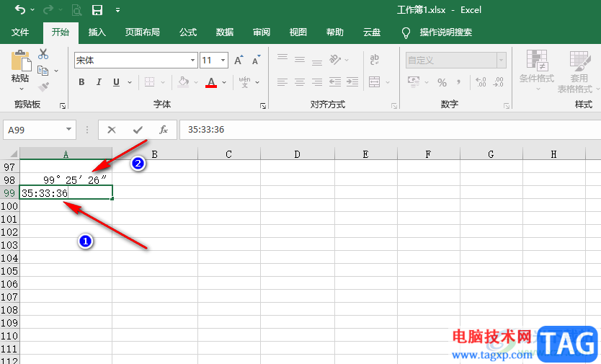This screenshot has height=364, width=601.
Task: Decrease font size with small A icon
Action: click(256, 61)
